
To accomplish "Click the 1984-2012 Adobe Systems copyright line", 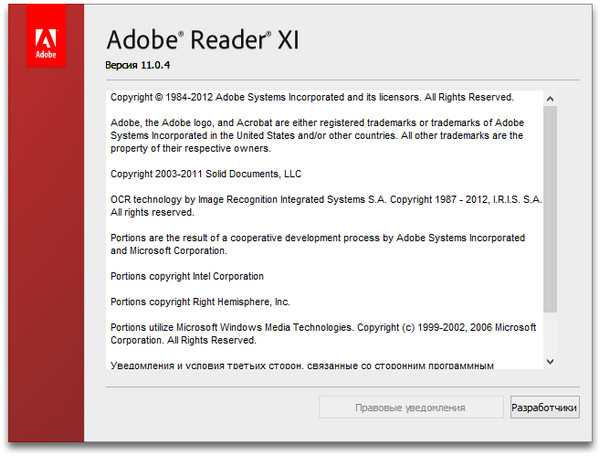I will click(x=311, y=98).
